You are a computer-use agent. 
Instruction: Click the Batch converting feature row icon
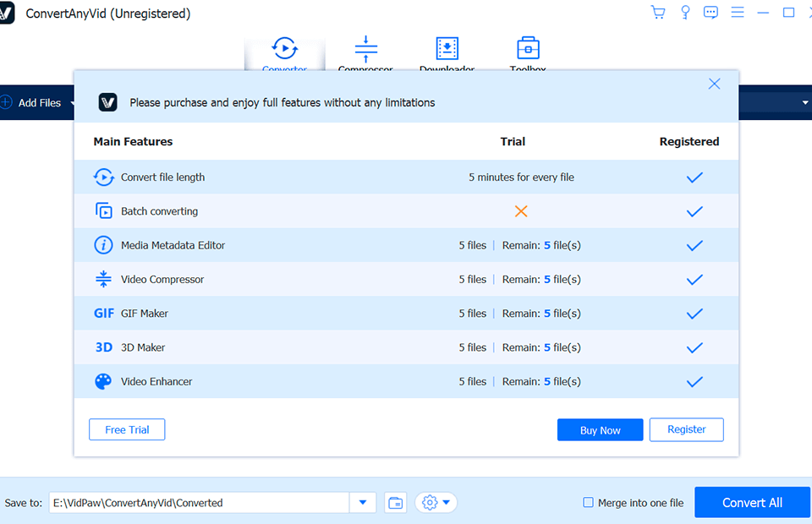103,210
